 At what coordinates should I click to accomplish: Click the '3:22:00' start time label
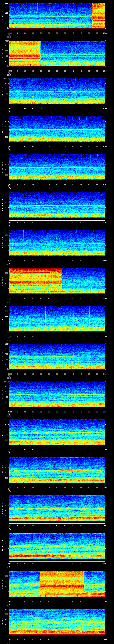click(9, 336)
